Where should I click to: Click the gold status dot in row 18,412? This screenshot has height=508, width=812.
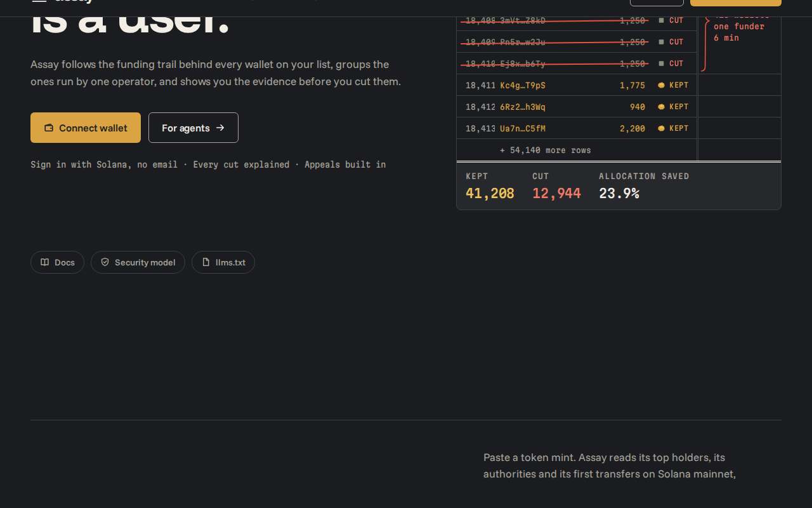coord(661,107)
